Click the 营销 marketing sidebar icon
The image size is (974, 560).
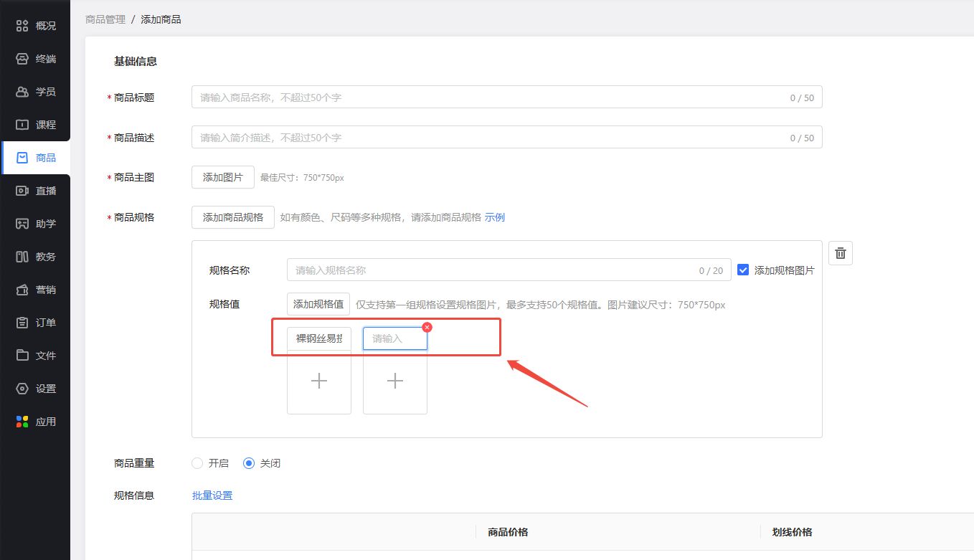click(x=22, y=290)
